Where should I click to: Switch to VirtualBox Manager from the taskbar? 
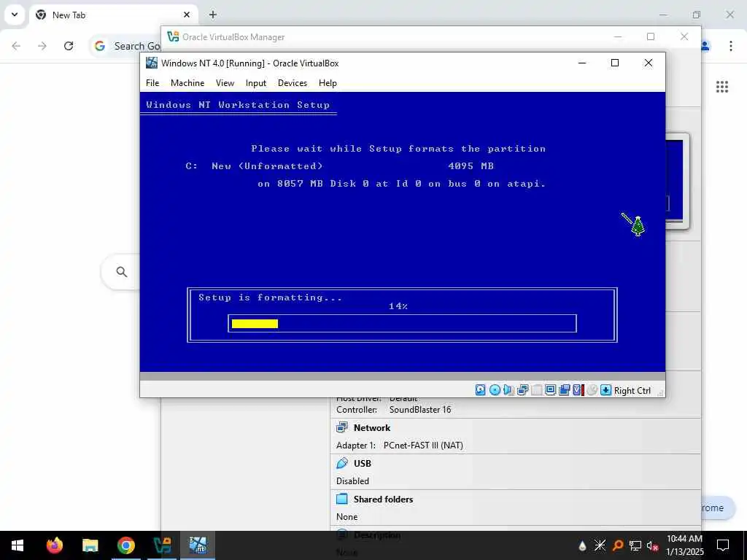pyautogui.click(x=162, y=545)
